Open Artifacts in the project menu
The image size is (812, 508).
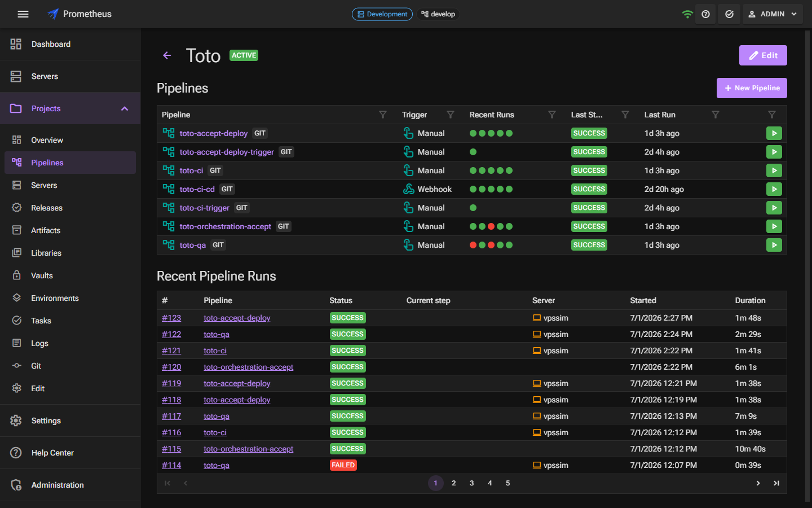click(70, 230)
